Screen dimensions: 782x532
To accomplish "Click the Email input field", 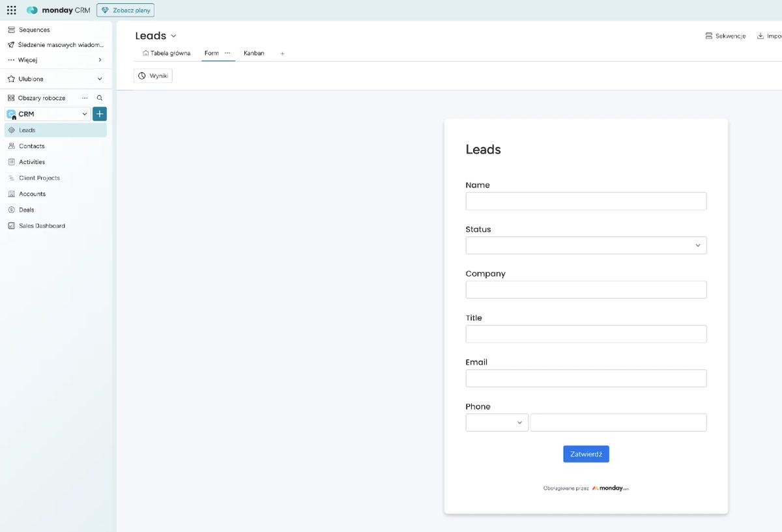I will pos(586,378).
